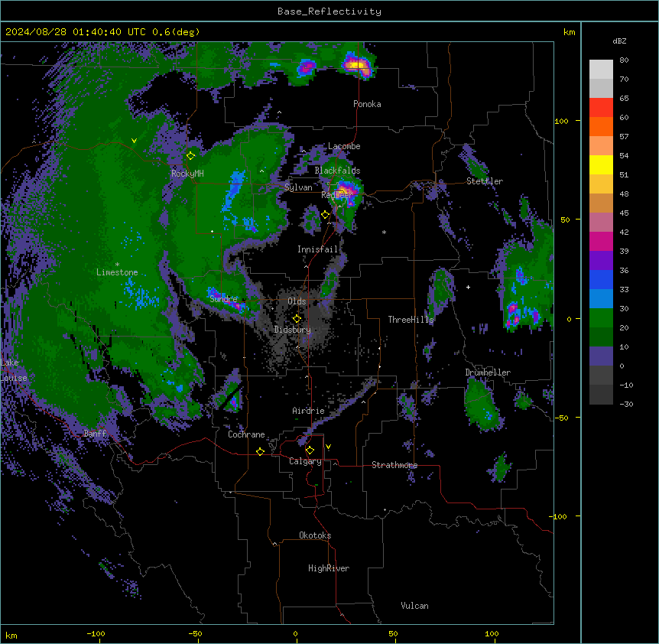Click the Airdrie label
Image resolution: width=659 pixels, height=644 pixels.
point(308,411)
